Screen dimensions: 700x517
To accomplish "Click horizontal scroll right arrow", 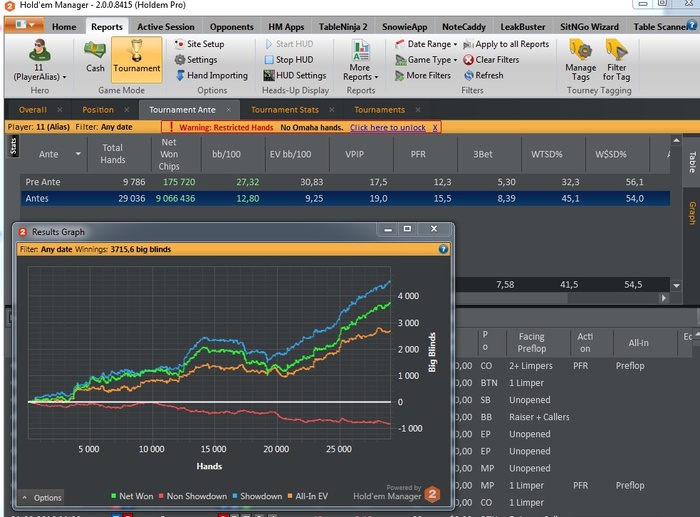I will (x=663, y=298).
